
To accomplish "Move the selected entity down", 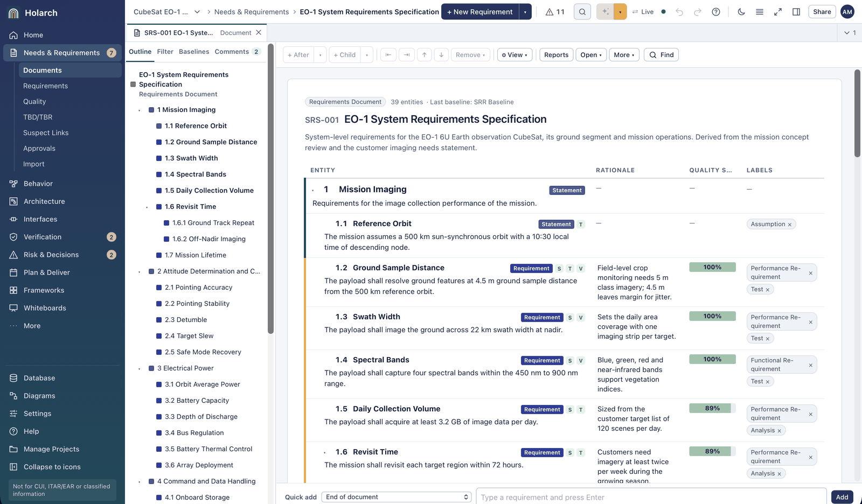I will click(x=441, y=55).
